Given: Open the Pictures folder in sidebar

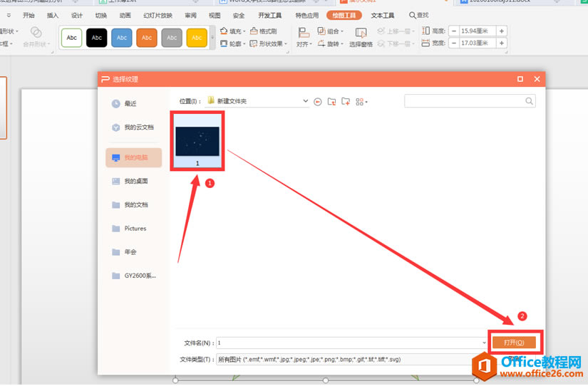Looking at the screenshot, I should point(134,229).
